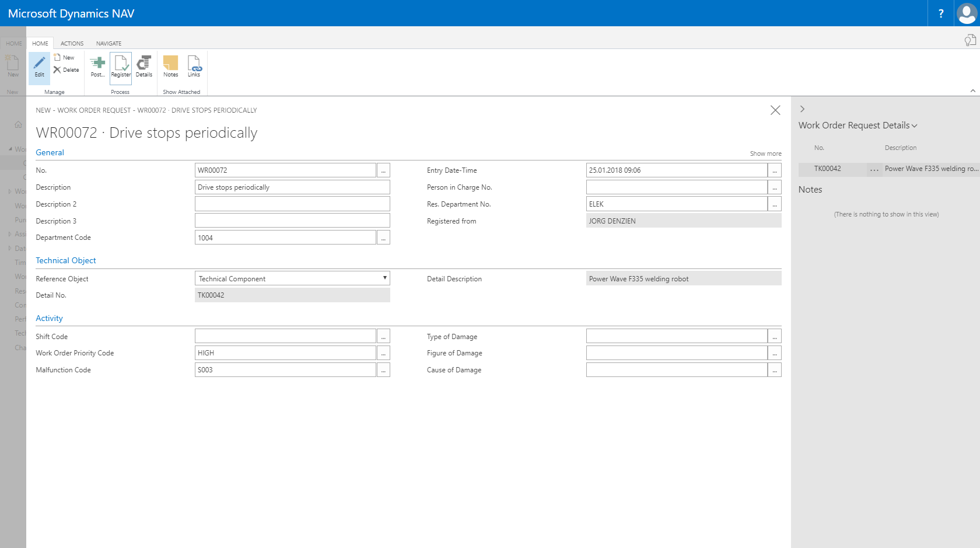
Task: Click the New button in Manage group
Action: pos(64,57)
